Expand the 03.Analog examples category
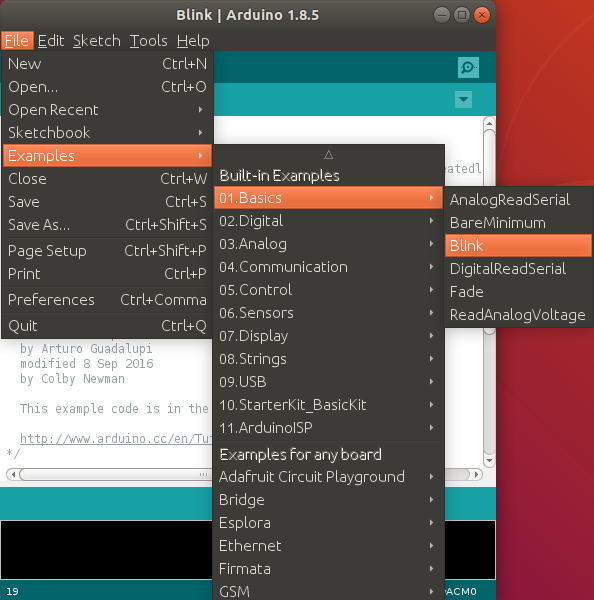594x600 pixels. click(x=328, y=244)
